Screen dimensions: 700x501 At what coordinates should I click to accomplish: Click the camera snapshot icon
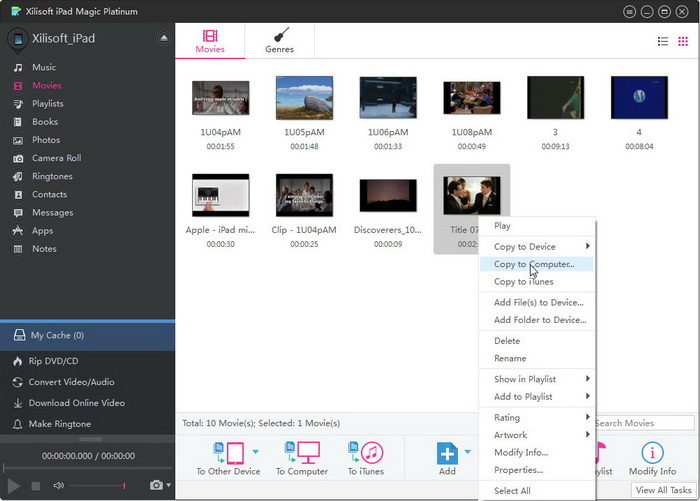click(155, 485)
